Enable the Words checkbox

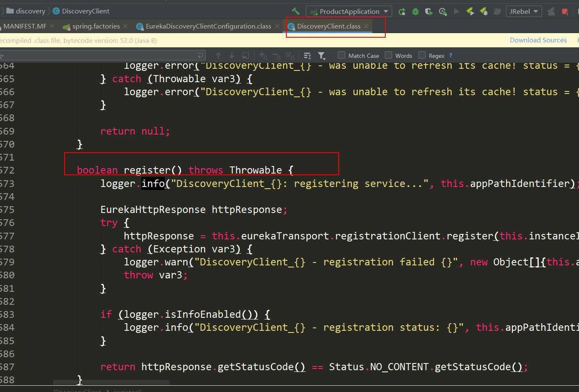coord(389,55)
